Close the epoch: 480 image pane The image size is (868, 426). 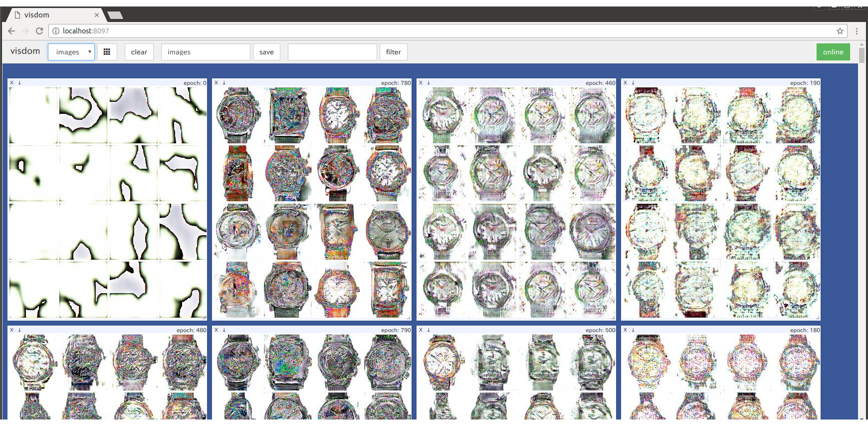click(x=11, y=330)
